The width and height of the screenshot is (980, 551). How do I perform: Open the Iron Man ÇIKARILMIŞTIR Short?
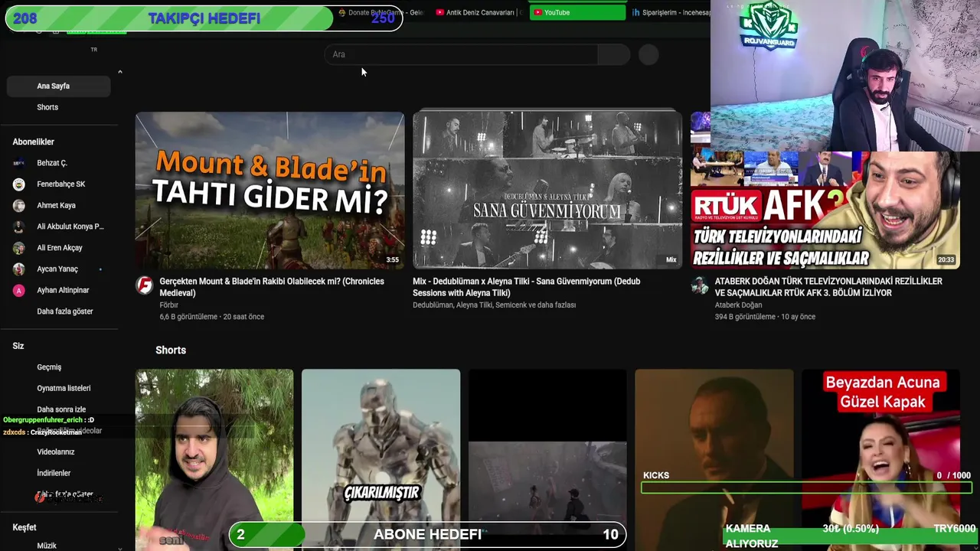(381, 460)
